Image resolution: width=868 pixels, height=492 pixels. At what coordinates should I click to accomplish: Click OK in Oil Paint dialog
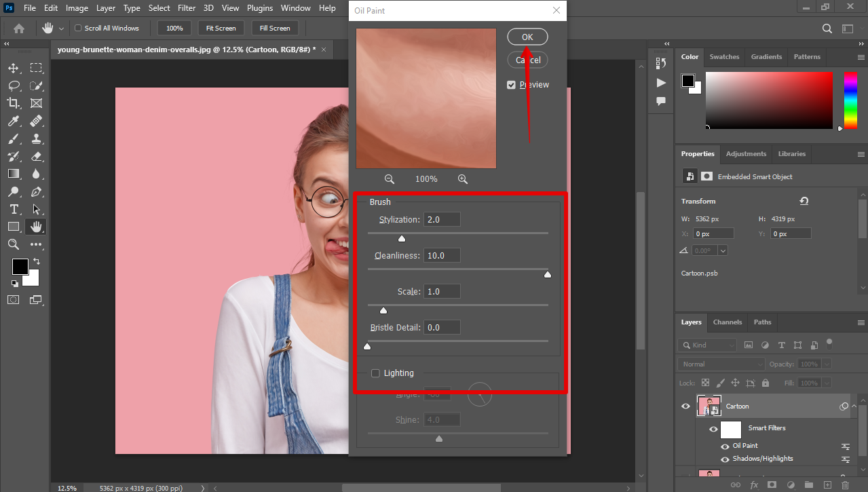pos(527,37)
